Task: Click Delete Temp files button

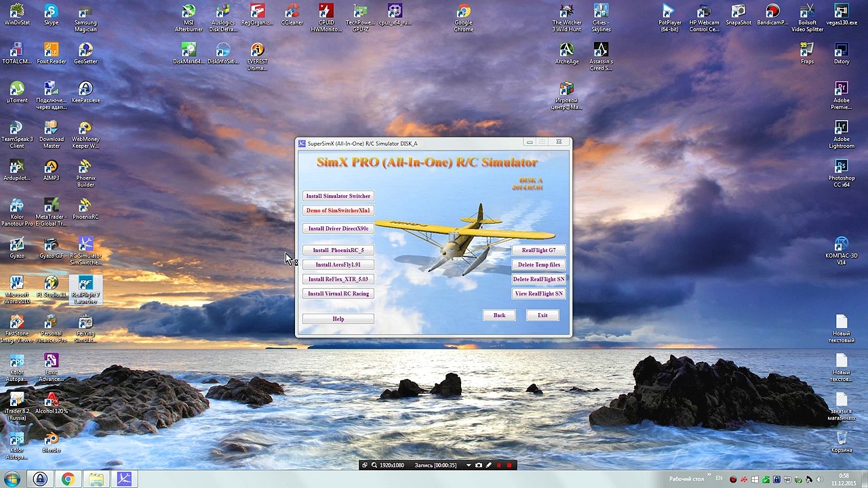Action: (538, 264)
